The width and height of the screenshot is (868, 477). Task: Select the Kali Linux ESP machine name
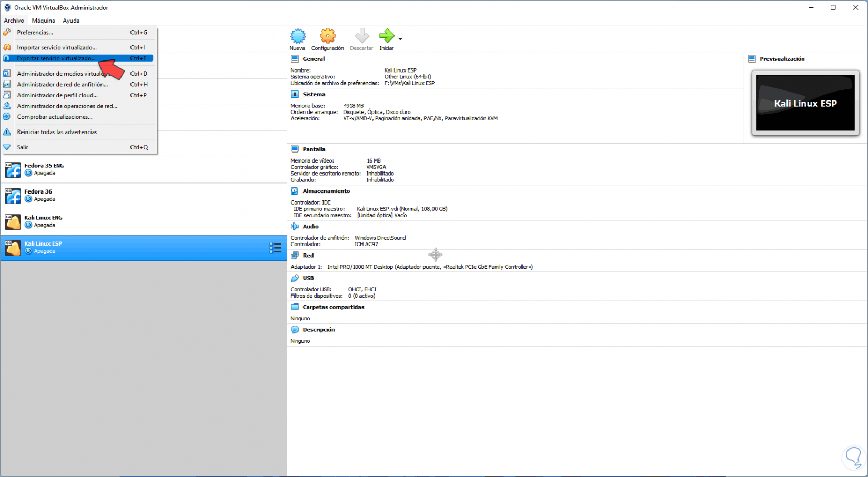coord(43,243)
